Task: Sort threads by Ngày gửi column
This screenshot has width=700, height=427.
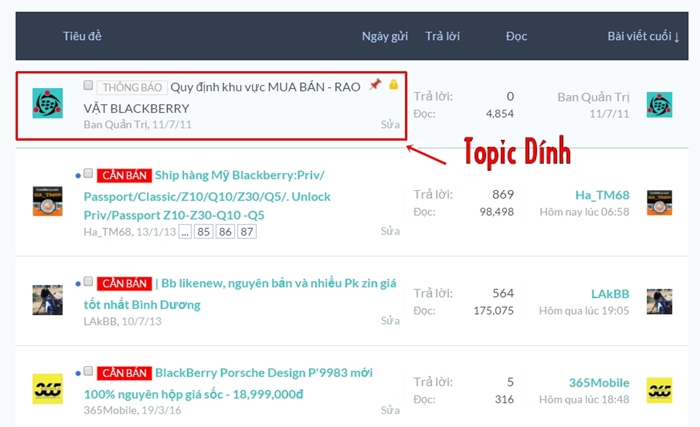Action: (385, 36)
